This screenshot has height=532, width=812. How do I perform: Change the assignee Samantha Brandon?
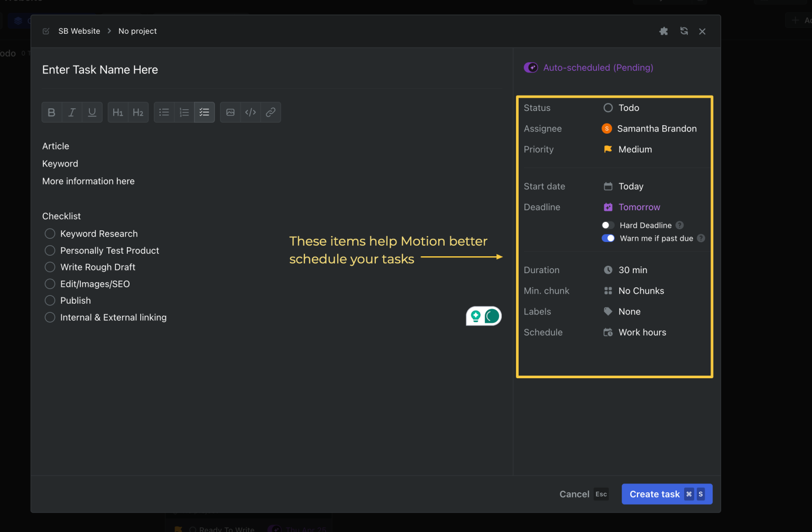(x=656, y=129)
